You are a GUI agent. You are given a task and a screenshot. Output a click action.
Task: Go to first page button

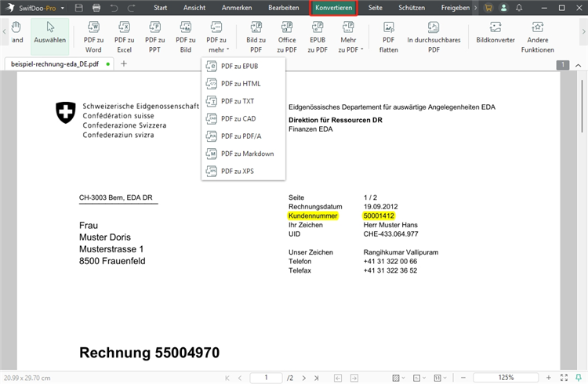(x=227, y=378)
